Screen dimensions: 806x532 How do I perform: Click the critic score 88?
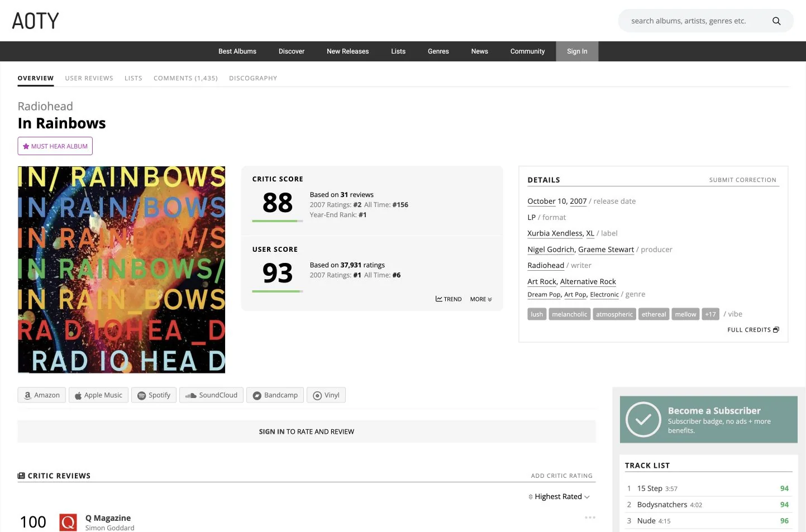(278, 203)
